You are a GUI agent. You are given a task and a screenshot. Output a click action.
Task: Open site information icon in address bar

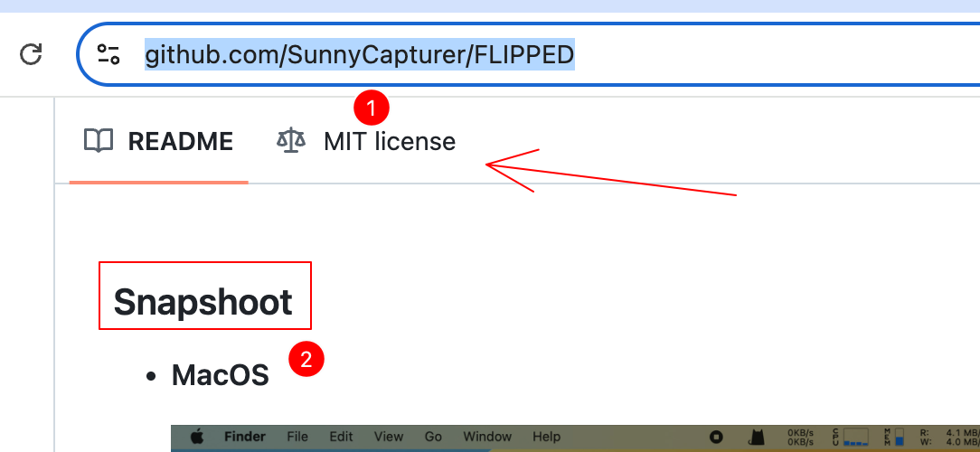tap(108, 54)
